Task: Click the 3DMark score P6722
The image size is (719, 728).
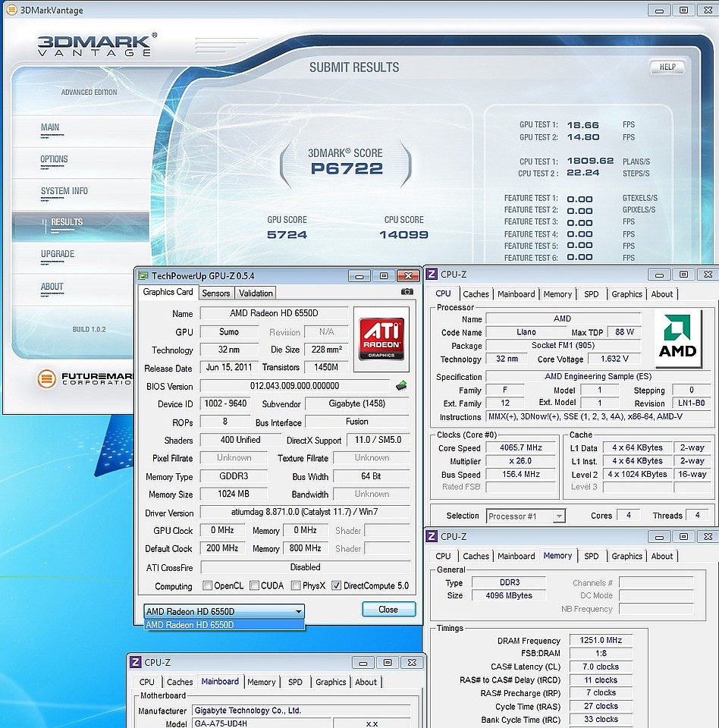Action: pos(347,168)
